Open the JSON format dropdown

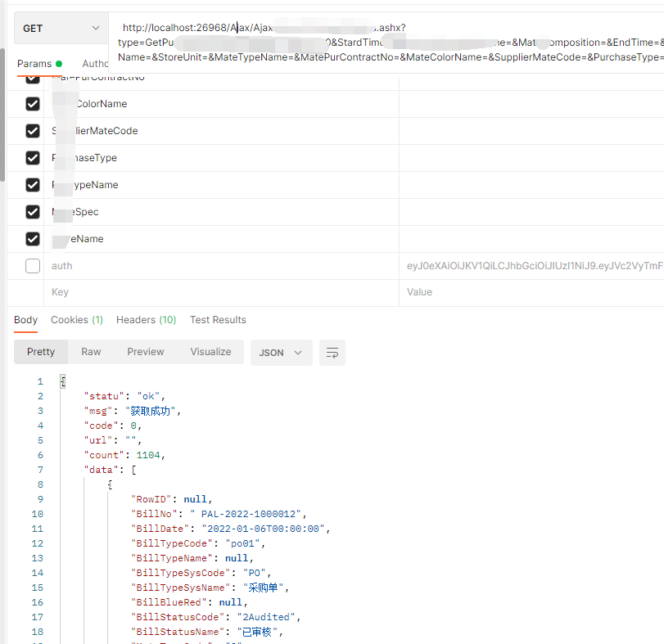pos(281,353)
